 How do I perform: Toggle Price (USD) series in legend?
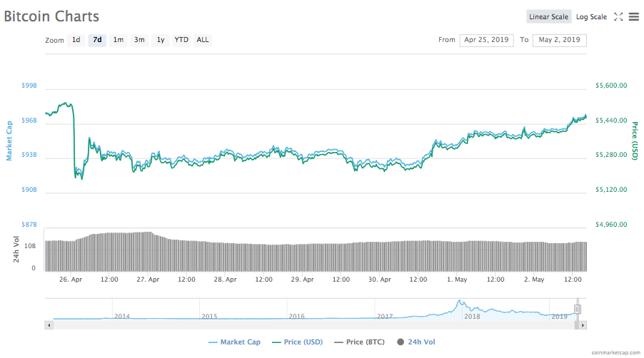tap(297, 342)
